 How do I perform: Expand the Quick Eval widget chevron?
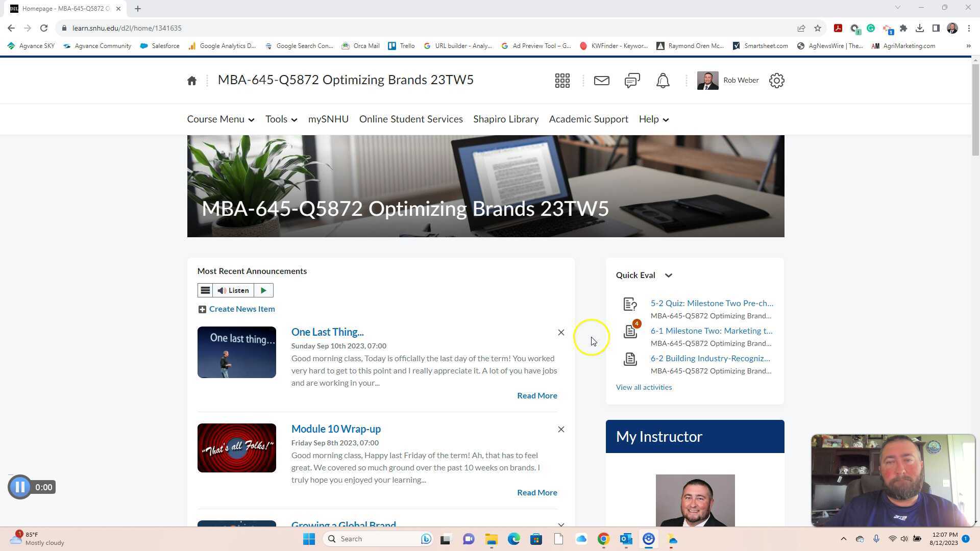click(668, 275)
